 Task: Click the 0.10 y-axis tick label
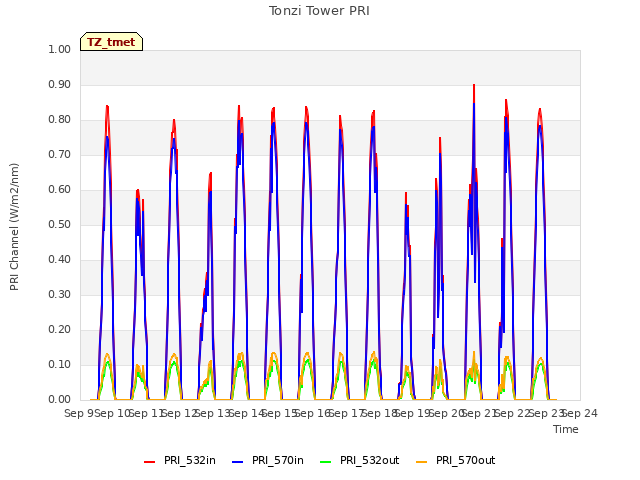click(60, 364)
